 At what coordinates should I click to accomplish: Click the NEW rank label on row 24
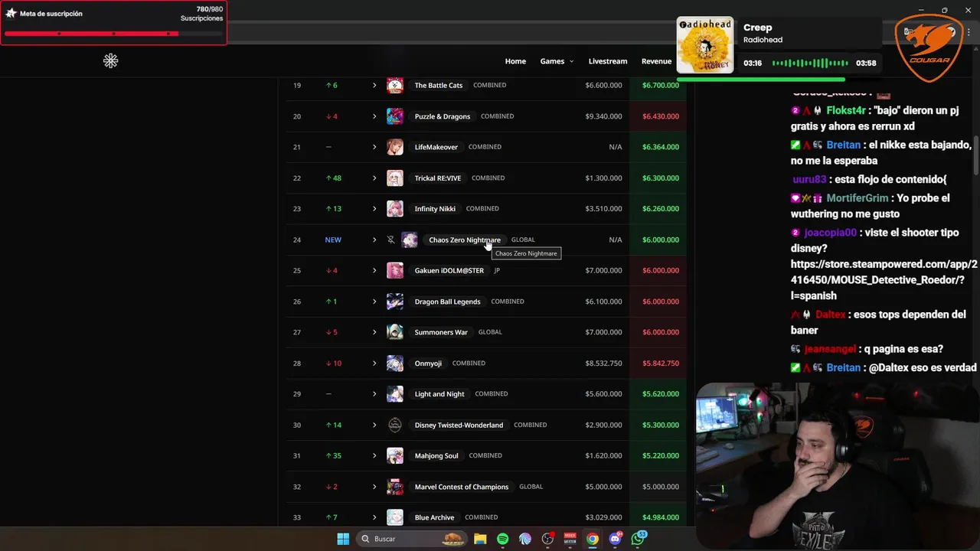click(x=333, y=240)
